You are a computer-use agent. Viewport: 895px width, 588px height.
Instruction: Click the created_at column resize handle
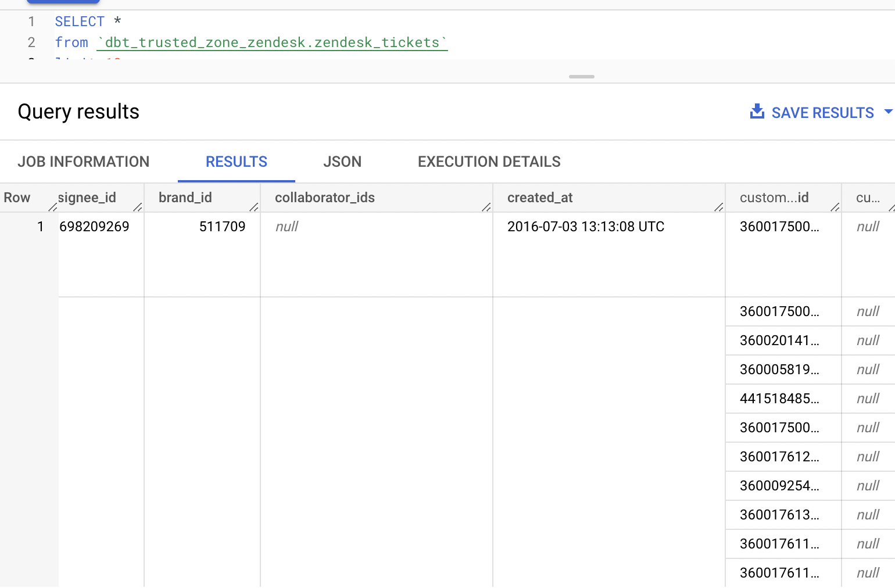[x=719, y=207]
